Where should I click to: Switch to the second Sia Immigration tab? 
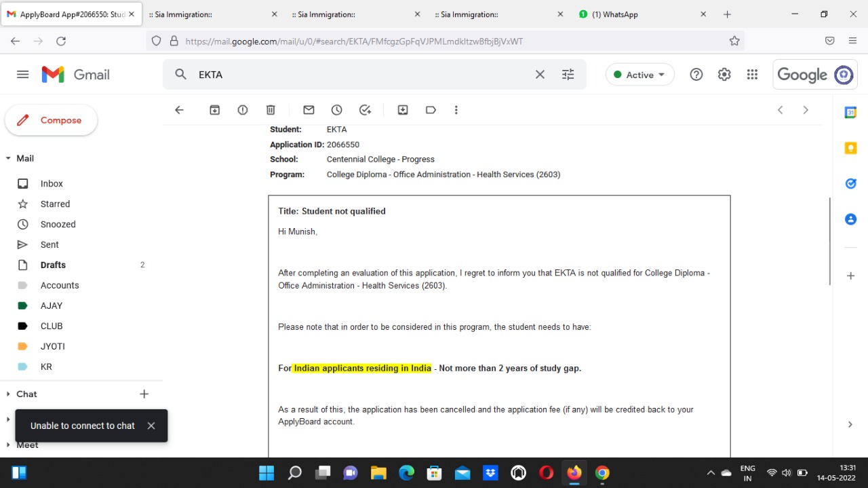pos(354,14)
